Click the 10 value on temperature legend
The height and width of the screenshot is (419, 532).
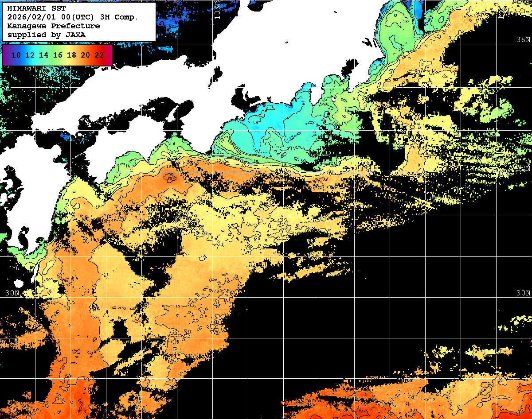point(16,55)
